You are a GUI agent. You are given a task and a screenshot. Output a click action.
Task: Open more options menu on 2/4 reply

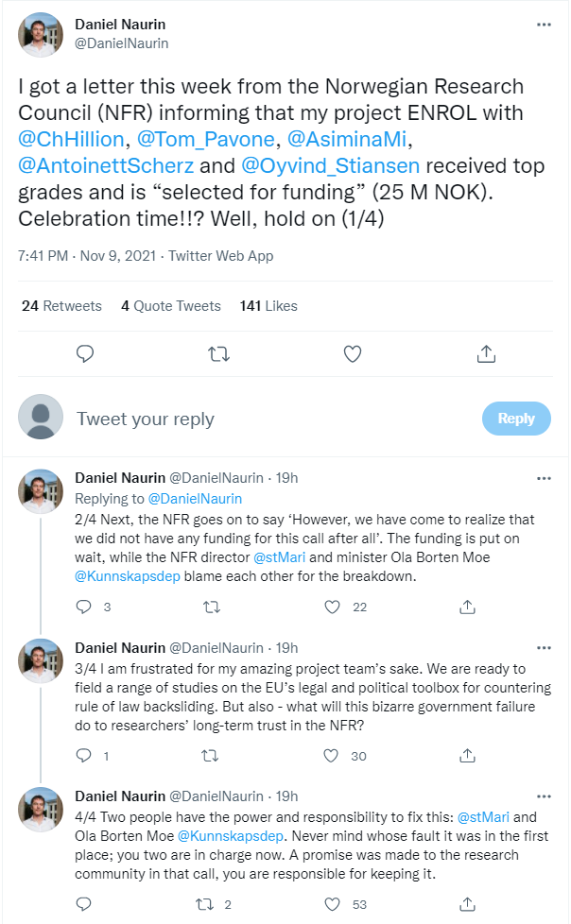click(544, 478)
